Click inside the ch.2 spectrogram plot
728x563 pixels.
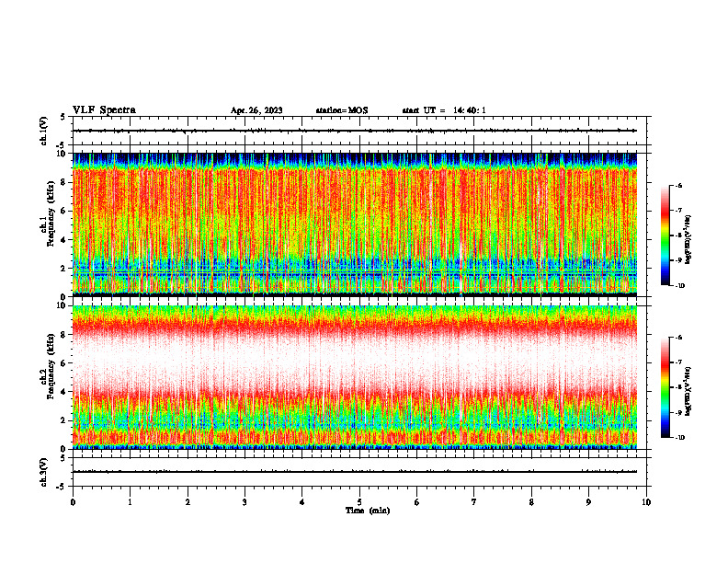pos(355,377)
